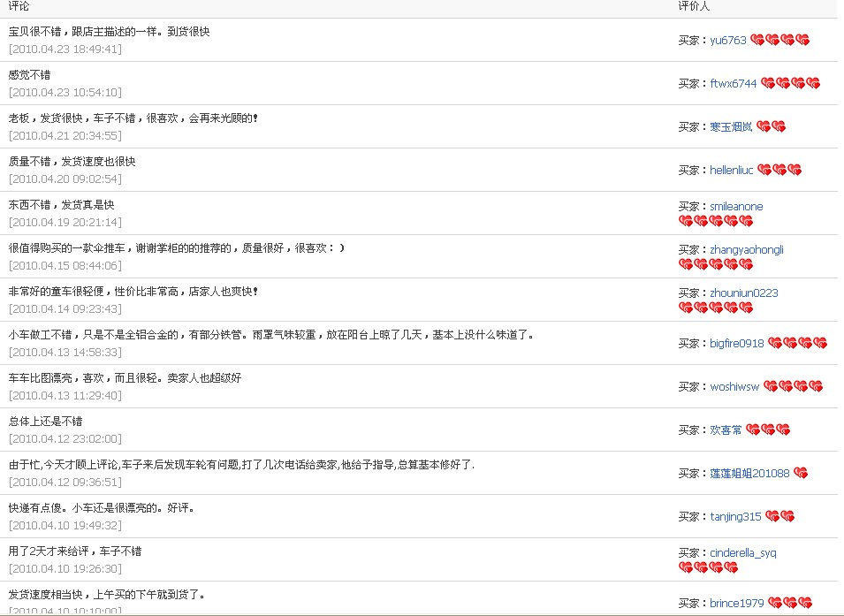Click review timestamp 2010.04.12 23:02:00
Screen dimensions: 844x616
[65, 438]
